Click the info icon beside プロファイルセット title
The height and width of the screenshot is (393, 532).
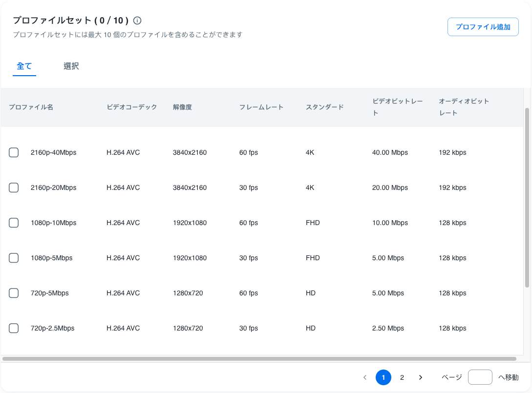137,21
